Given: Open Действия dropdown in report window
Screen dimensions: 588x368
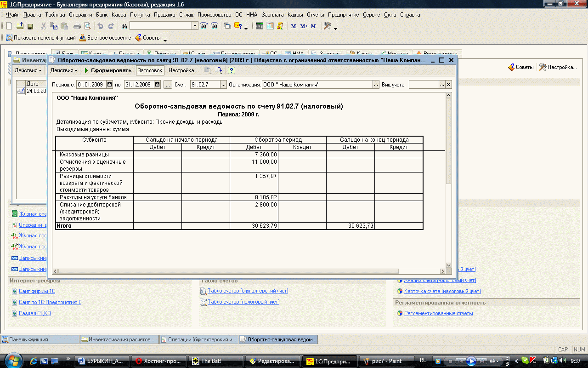Looking at the screenshot, I should pos(64,70).
